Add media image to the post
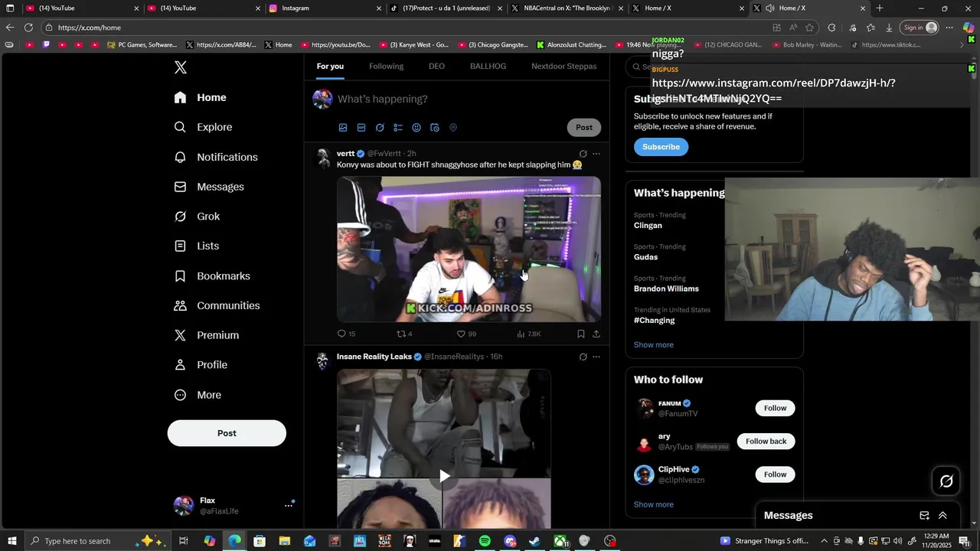 343,128
